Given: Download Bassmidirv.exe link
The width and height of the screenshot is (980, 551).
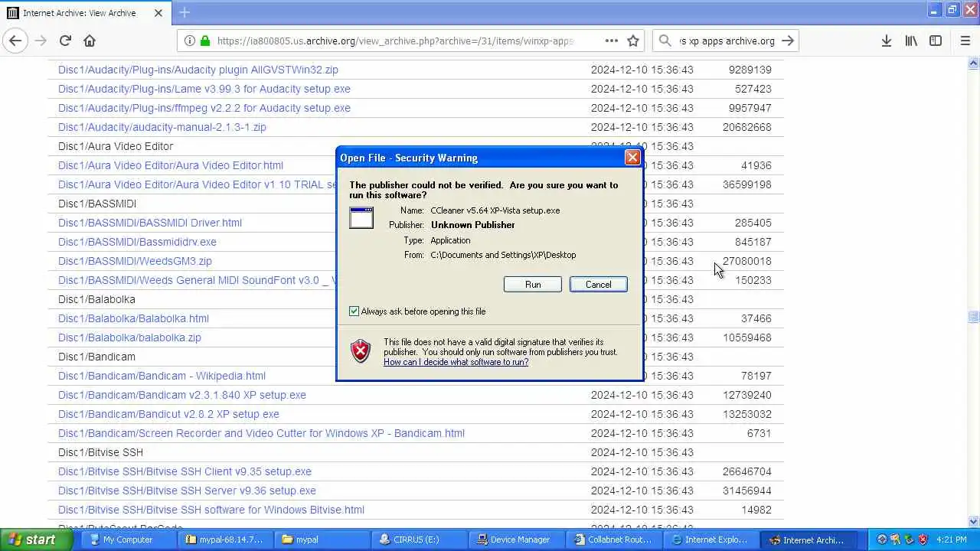Looking at the screenshot, I should coord(137,242).
